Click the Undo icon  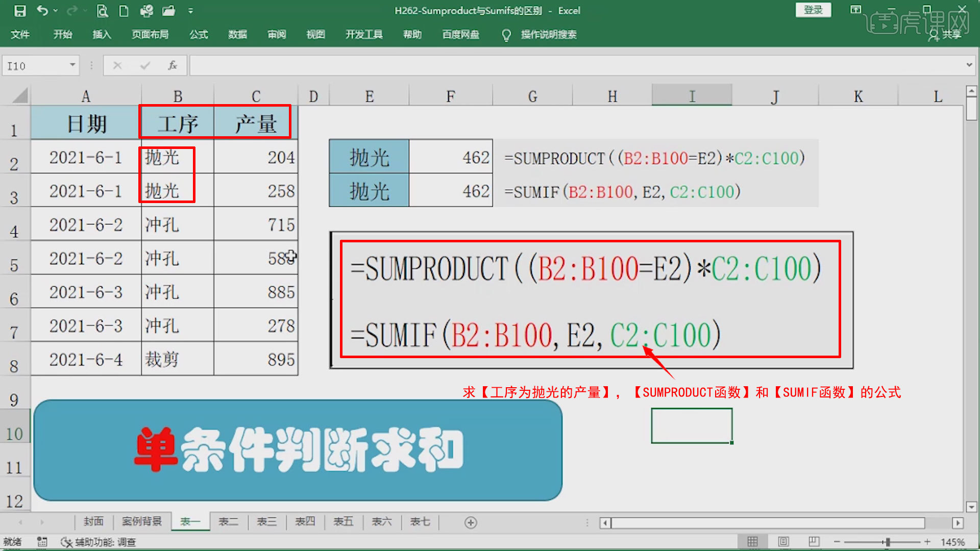42,10
